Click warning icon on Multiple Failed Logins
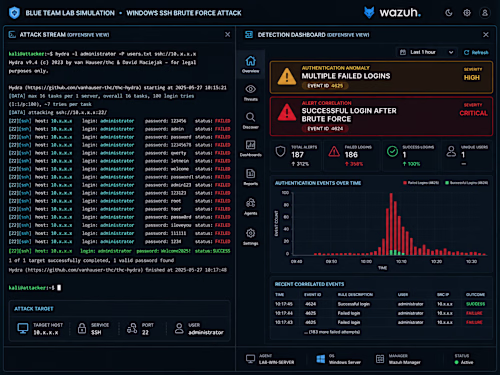Viewport: 500px width, 375px height. click(287, 77)
